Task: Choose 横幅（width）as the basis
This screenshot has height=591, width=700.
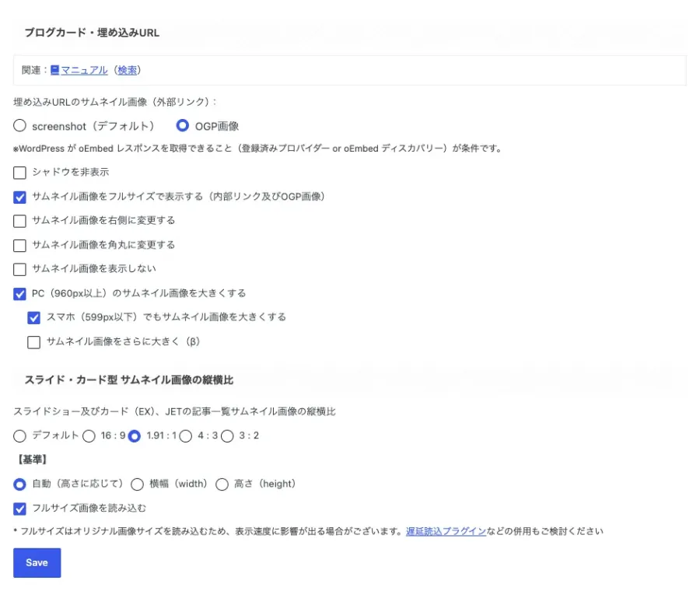Action: (137, 484)
